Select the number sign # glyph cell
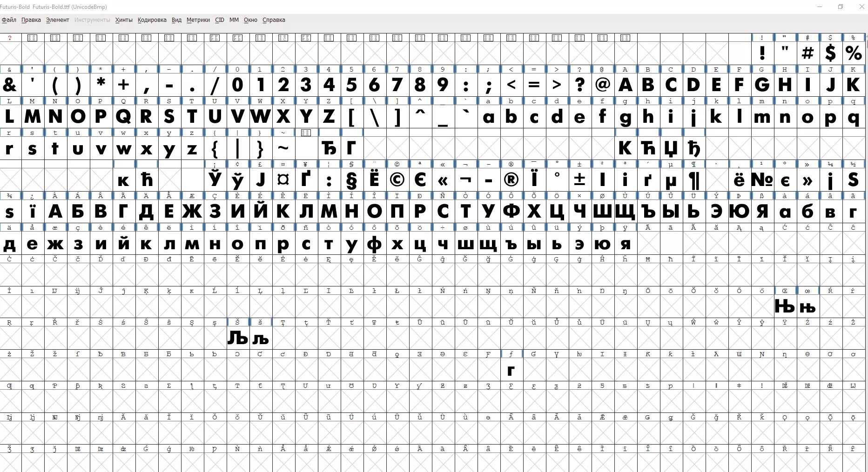 [808, 53]
